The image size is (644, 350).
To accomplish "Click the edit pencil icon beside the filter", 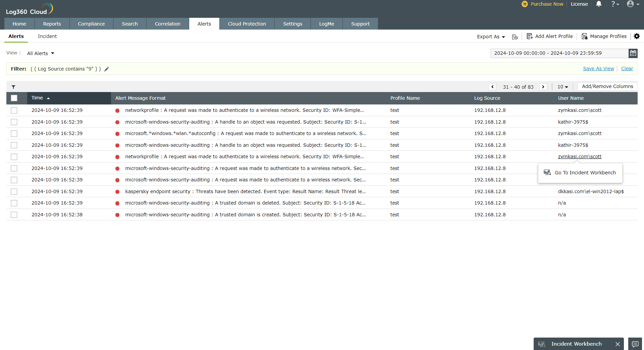I will pos(107,69).
